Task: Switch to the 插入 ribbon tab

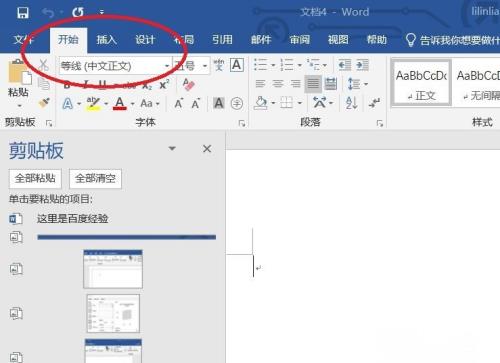Action: tap(107, 40)
